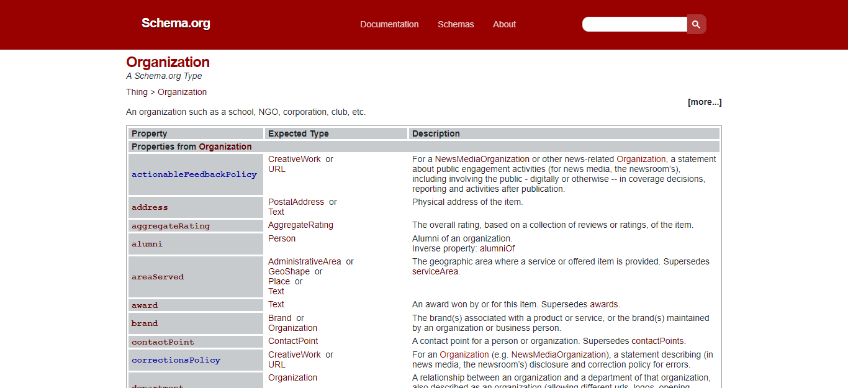848x388 pixels.
Task: Click Place expected type link
Action: (x=279, y=281)
